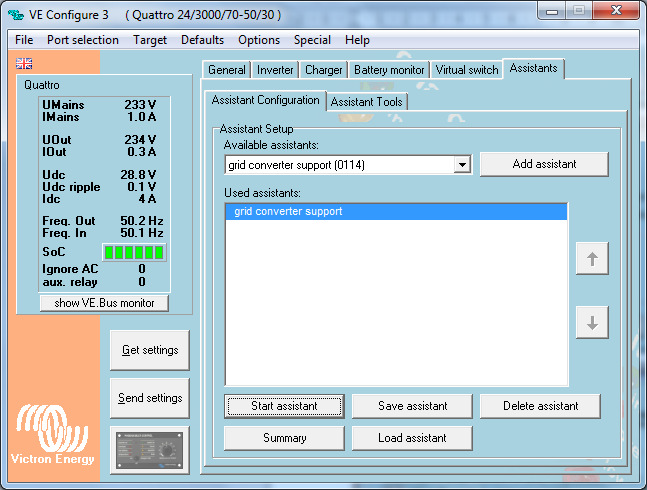This screenshot has width=647, height=490.
Task: Click the Send settings button
Action: pyautogui.click(x=150, y=398)
